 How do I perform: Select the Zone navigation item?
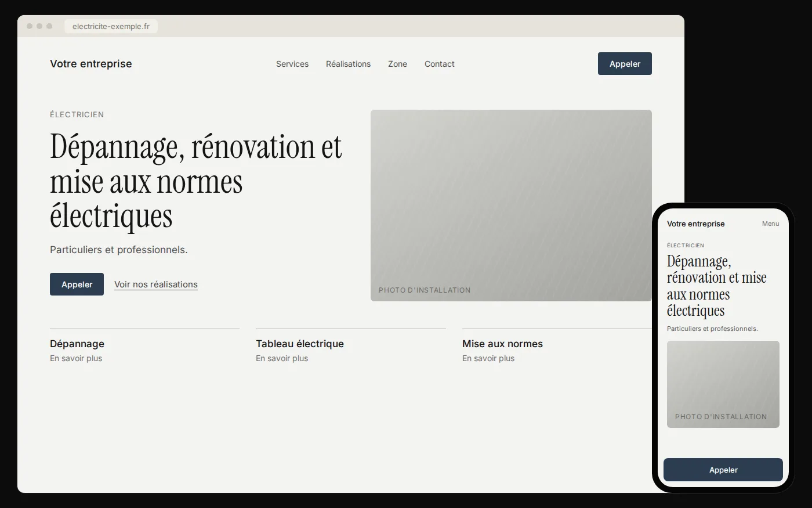397,64
